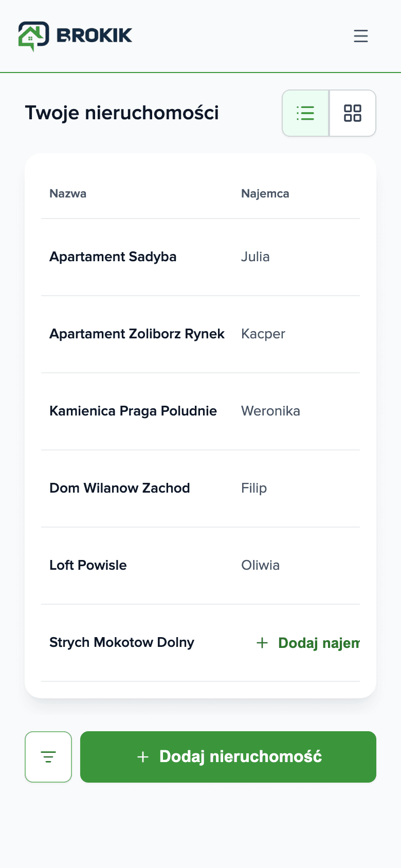
Task: Click the plus icon on Dodaj nieruchomość
Action: (x=143, y=757)
